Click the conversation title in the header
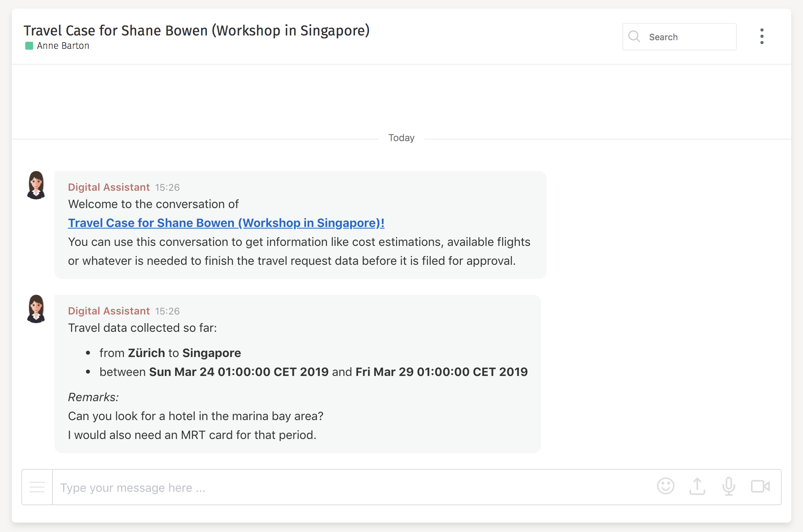This screenshot has height=532, width=803. pyautogui.click(x=196, y=30)
